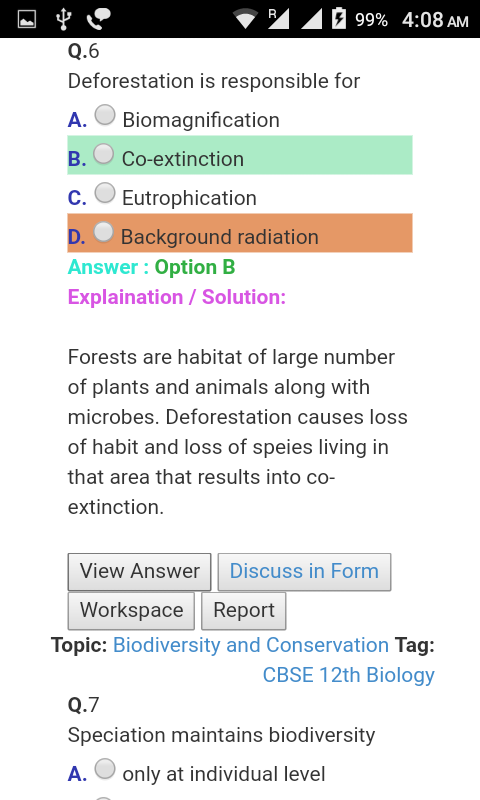Screen dimensions: 480x800
Task: Open the Workspace button
Action: pyautogui.click(x=131, y=610)
